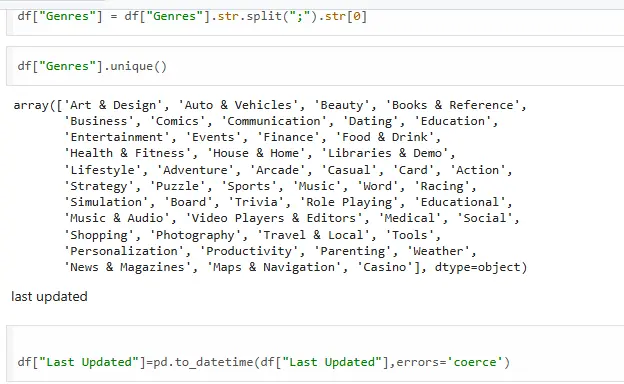Click 'Photography' in the output array
624x384 pixels.
[x=195, y=235]
